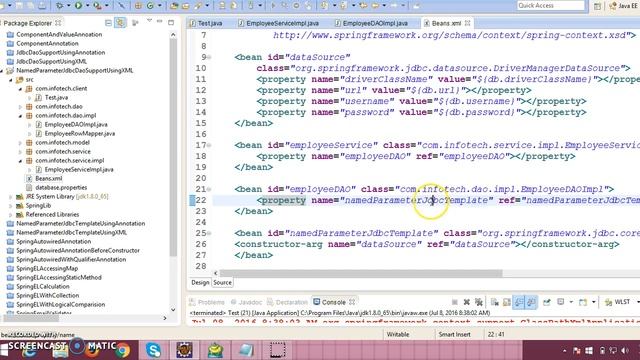Image resolution: width=640 pixels, height=360 pixels.
Task: Click Clear Console icon
Action: coord(495,302)
